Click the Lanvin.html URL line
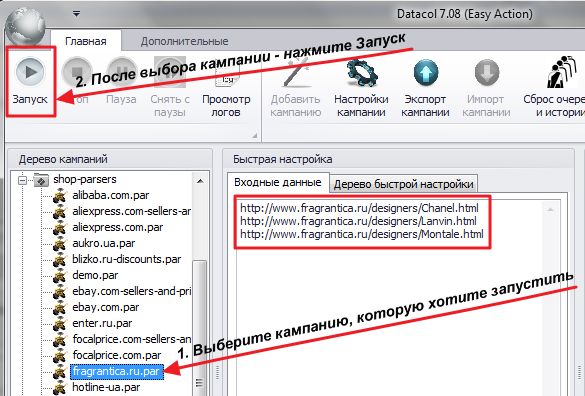Image resolution: width=585 pixels, height=396 pixels. tap(358, 221)
